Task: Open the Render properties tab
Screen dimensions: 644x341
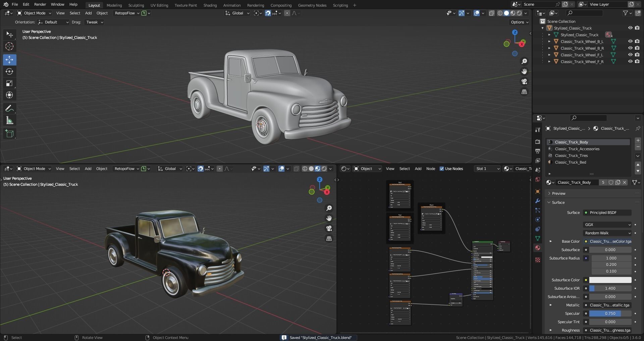Action: pyautogui.click(x=538, y=142)
